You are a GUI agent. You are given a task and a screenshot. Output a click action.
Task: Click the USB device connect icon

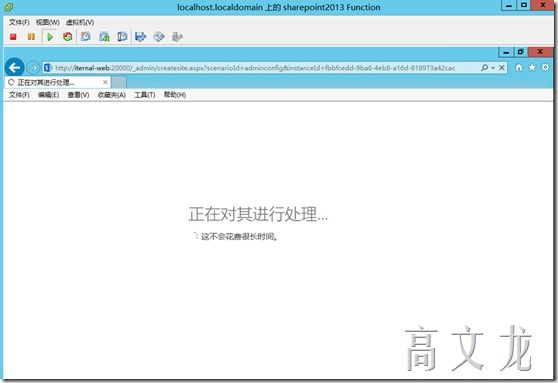pos(177,37)
